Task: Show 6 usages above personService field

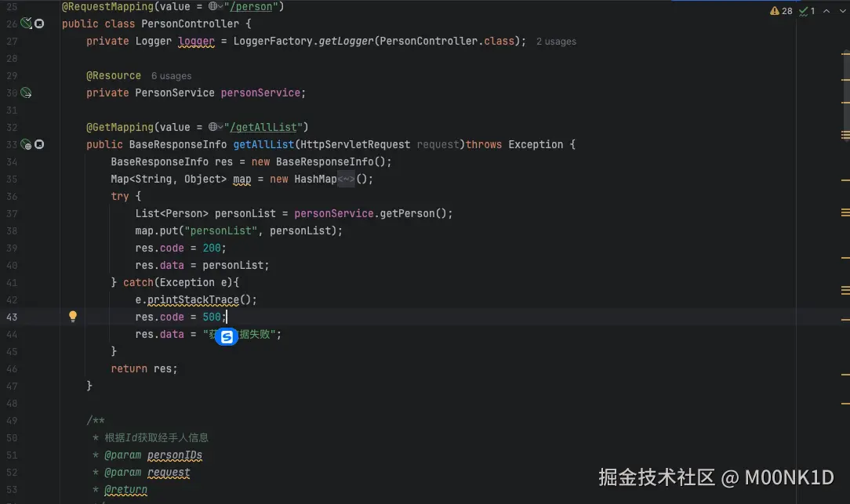Action: coord(171,75)
